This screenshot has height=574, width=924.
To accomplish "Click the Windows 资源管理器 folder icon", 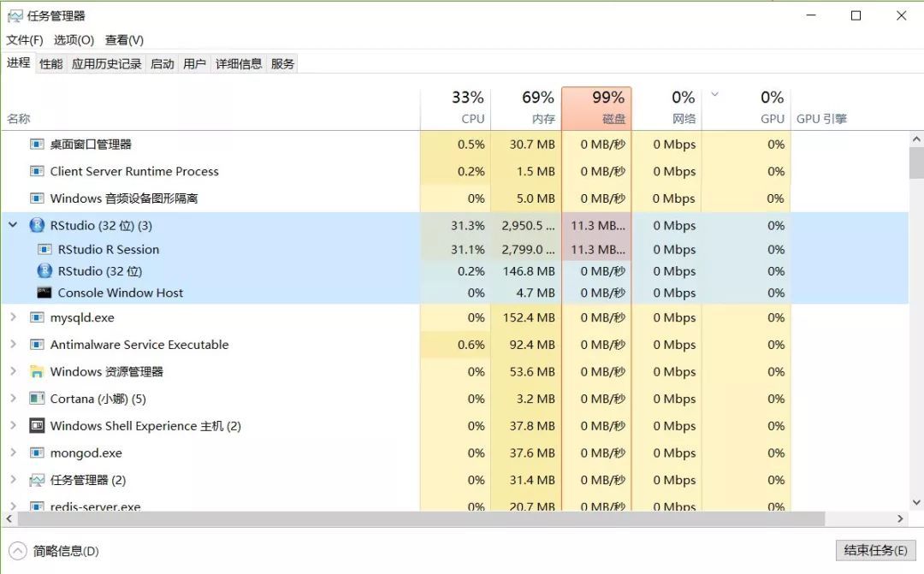I will (x=37, y=372).
